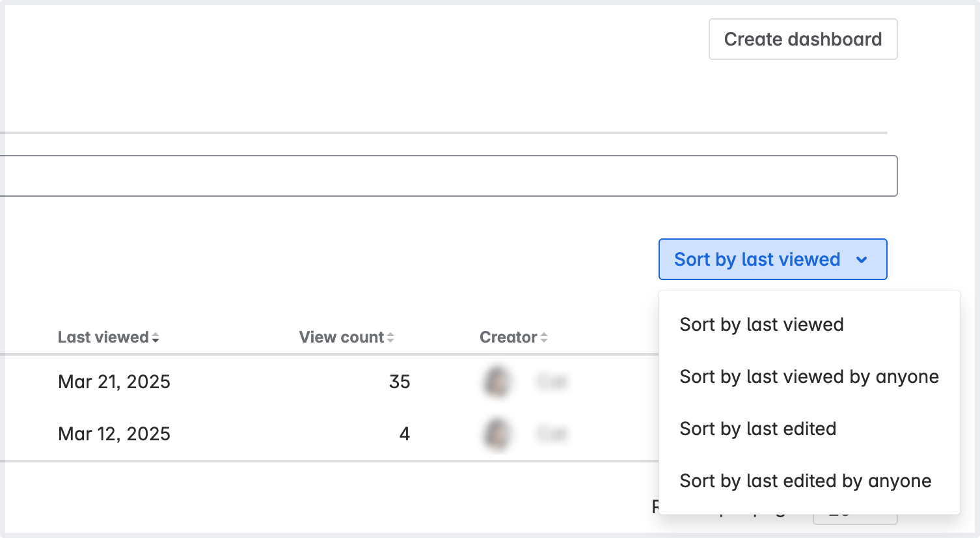Click the Create dashboard button

802,39
